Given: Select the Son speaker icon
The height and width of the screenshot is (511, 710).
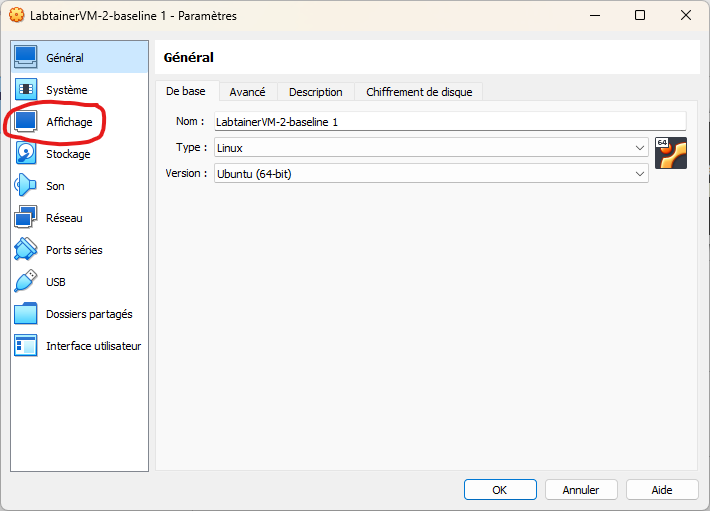Looking at the screenshot, I should (26, 186).
